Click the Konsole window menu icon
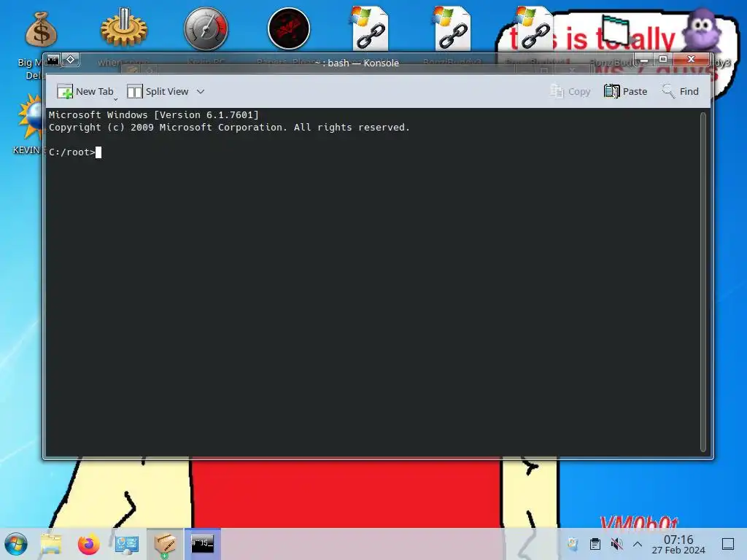This screenshot has height=560, width=747. click(53, 60)
